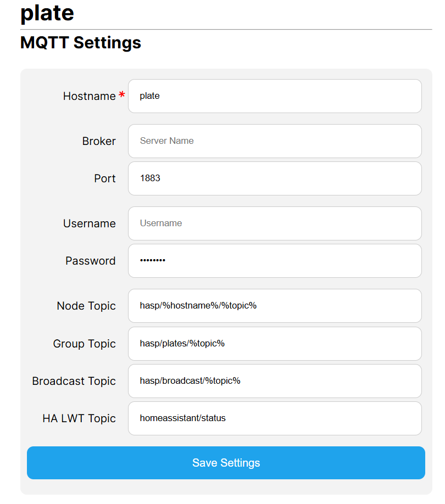This screenshot has height=504, width=445.
Task: Click the Port label text
Action: (x=104, y=178)
